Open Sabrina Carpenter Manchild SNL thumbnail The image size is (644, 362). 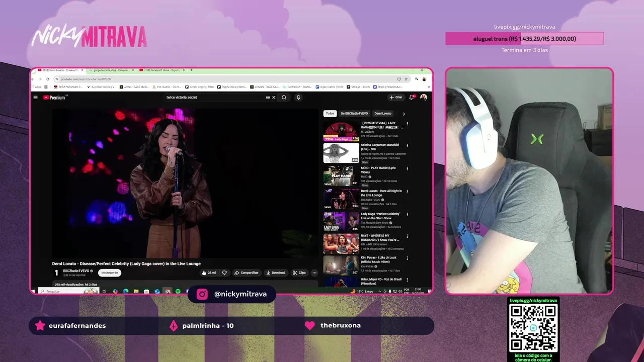pos(341,153)
